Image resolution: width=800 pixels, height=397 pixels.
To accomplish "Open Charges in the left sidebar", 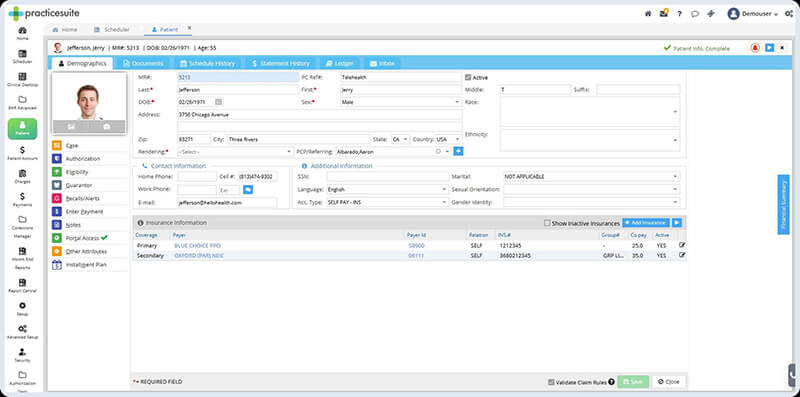I will click(22, 176).
